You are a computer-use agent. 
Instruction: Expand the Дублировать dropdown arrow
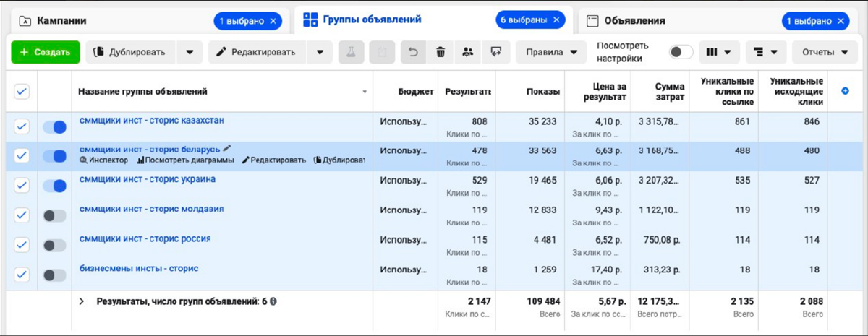coord(190,52)
